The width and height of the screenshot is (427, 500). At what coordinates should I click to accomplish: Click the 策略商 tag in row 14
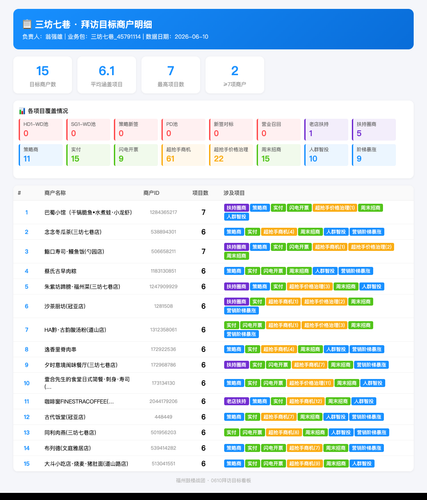234,448
